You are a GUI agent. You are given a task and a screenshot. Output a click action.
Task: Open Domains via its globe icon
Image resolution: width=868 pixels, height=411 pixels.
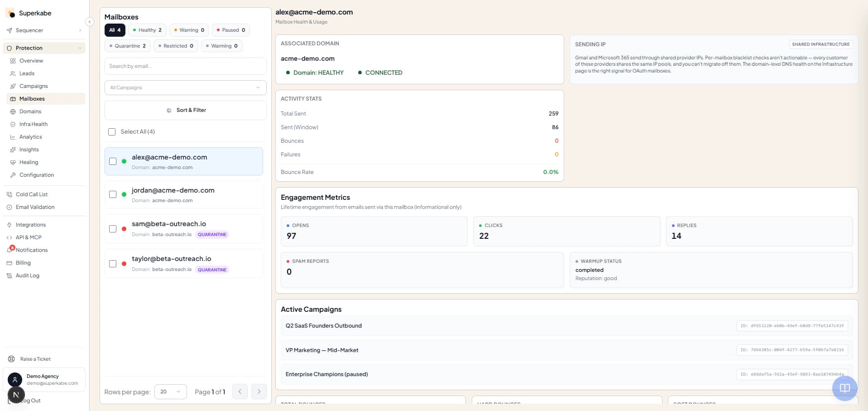[13, 111]
